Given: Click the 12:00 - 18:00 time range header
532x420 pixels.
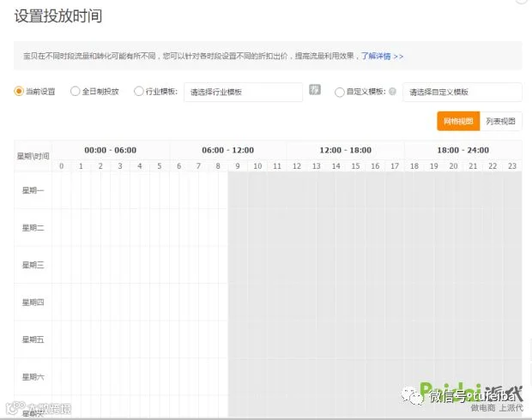Looking at the screenshot, I should 346,150.
